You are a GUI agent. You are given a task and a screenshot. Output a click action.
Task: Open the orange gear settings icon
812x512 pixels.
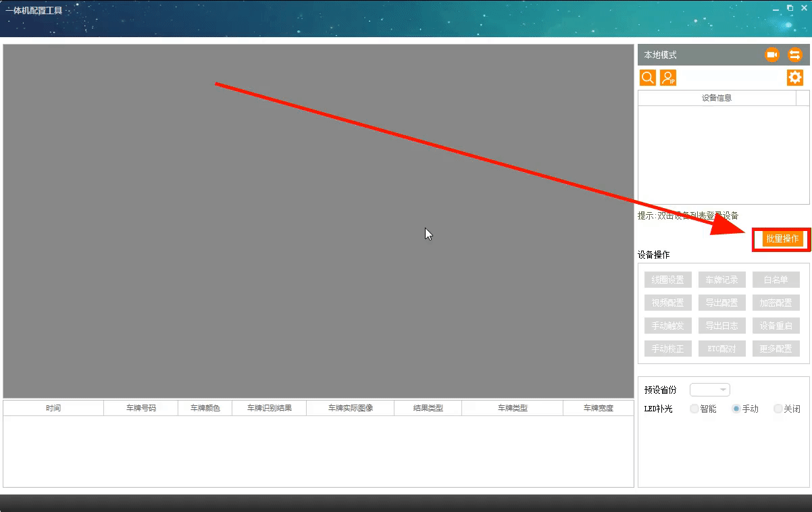795,77
